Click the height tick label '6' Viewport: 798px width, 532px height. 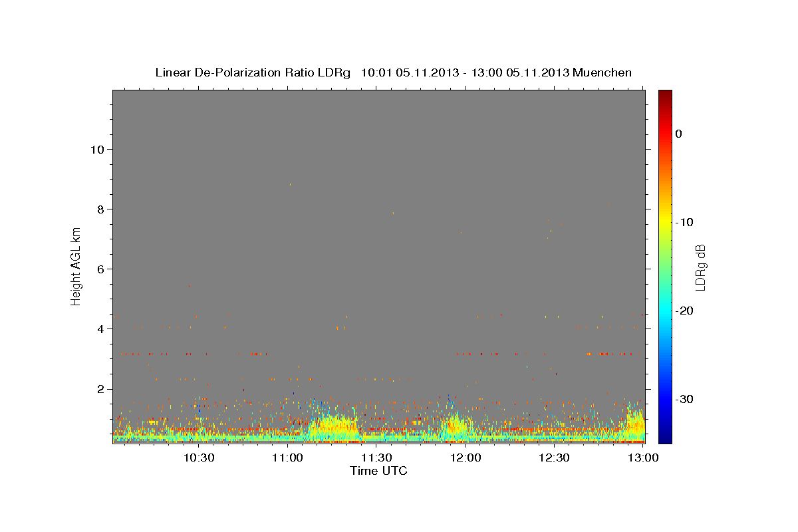[100, 269]
